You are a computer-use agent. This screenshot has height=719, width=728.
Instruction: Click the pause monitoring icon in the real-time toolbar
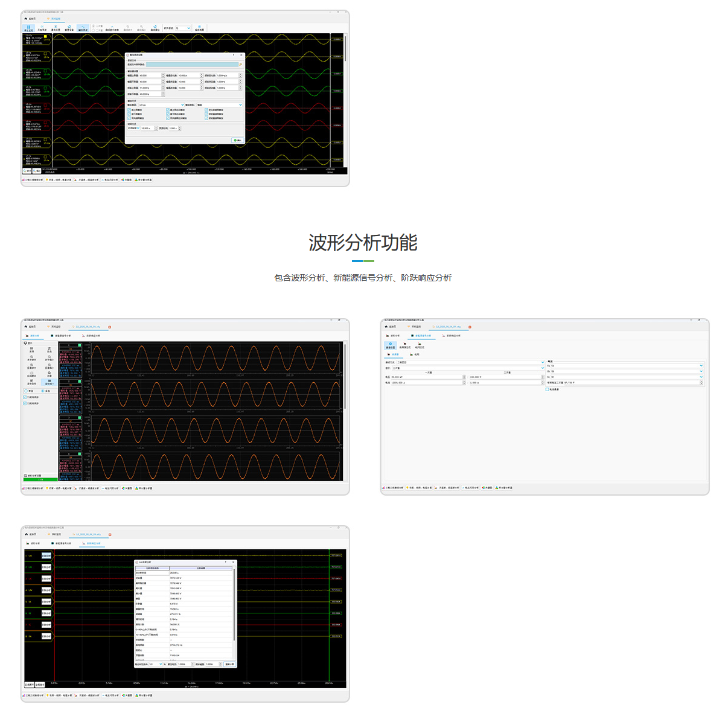coord(28,28)
